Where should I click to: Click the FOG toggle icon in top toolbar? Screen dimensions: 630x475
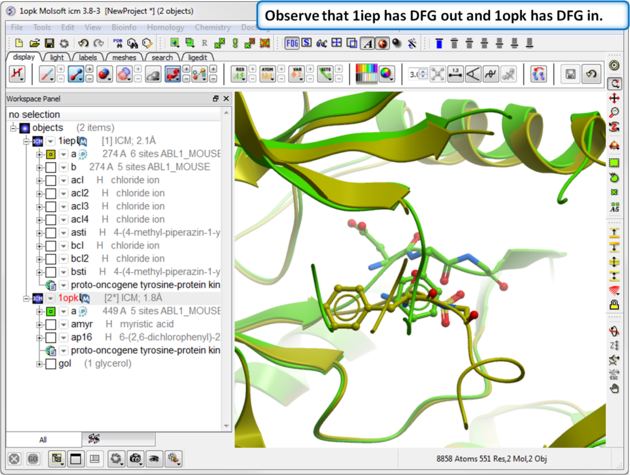coord(292,44)
